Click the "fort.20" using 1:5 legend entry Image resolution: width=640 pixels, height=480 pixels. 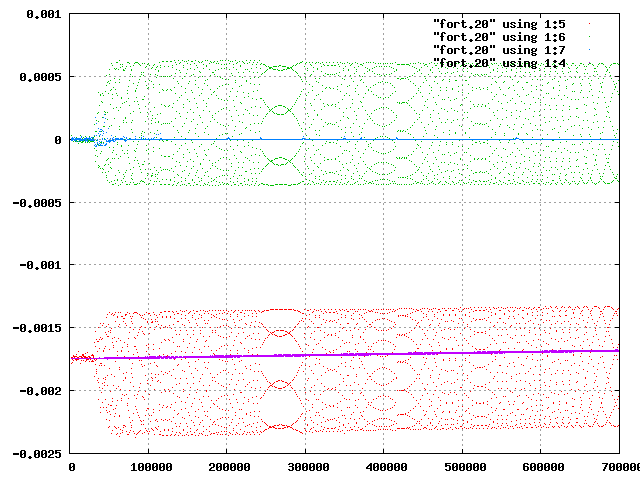click(x=499, y=24)
